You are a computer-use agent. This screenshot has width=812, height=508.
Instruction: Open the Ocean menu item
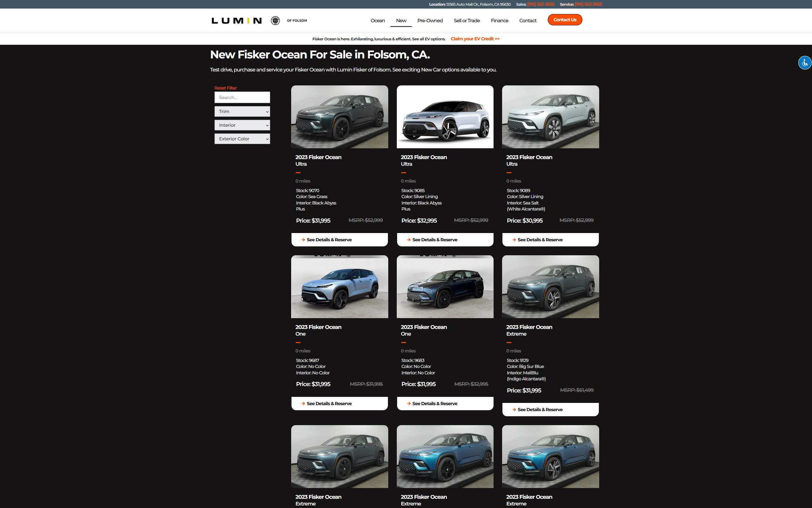click(x=377, y=21)
